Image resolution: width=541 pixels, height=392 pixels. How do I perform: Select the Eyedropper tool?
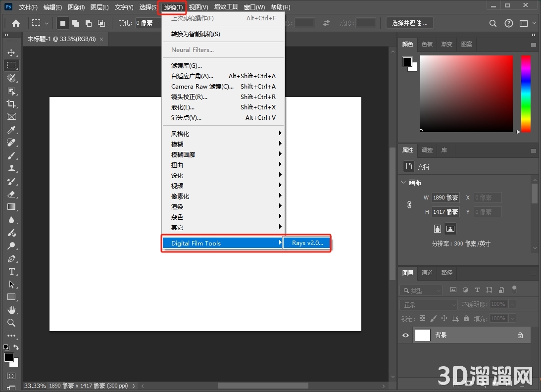click(11, 130)
